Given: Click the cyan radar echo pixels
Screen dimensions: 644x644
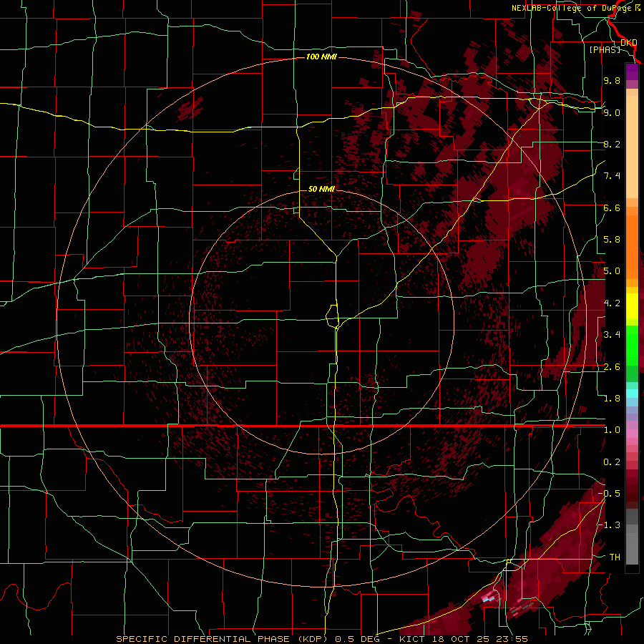Looking at the screenshot, I should point(487,599).
